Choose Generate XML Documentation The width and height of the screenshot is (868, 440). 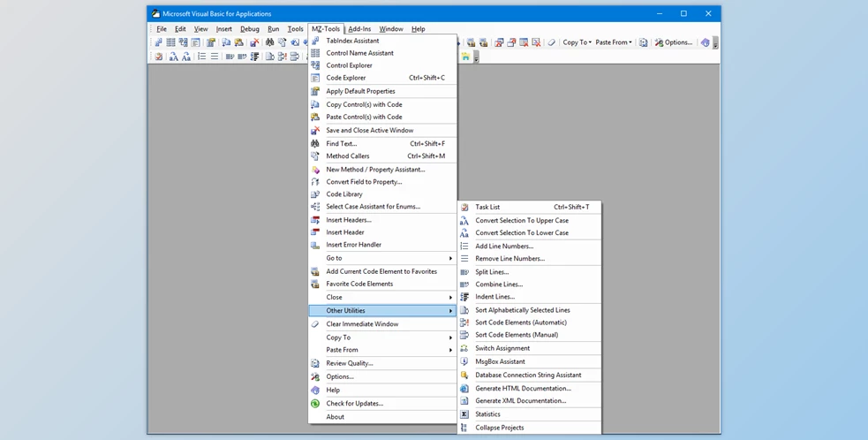coord(530,400)
